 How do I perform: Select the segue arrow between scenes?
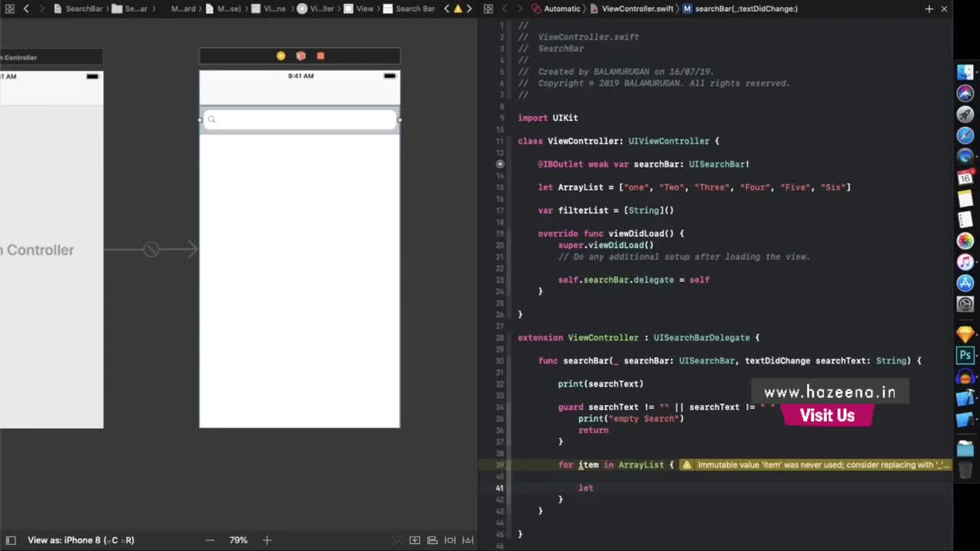(151, 249)
